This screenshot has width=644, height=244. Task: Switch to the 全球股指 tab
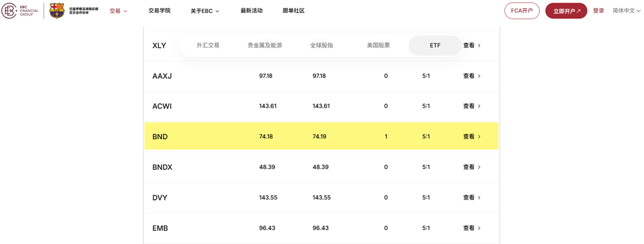[321, 46]
